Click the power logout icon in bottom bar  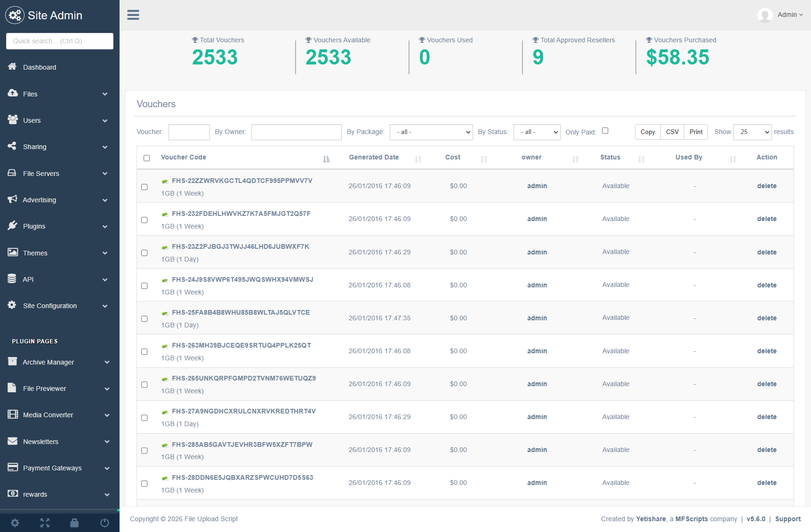tap(104, 523)
